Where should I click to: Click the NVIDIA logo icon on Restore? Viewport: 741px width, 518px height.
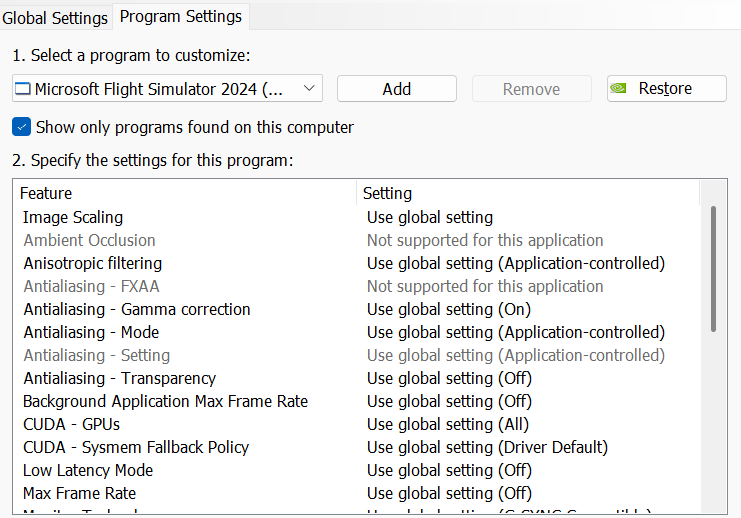coord(618,88)
